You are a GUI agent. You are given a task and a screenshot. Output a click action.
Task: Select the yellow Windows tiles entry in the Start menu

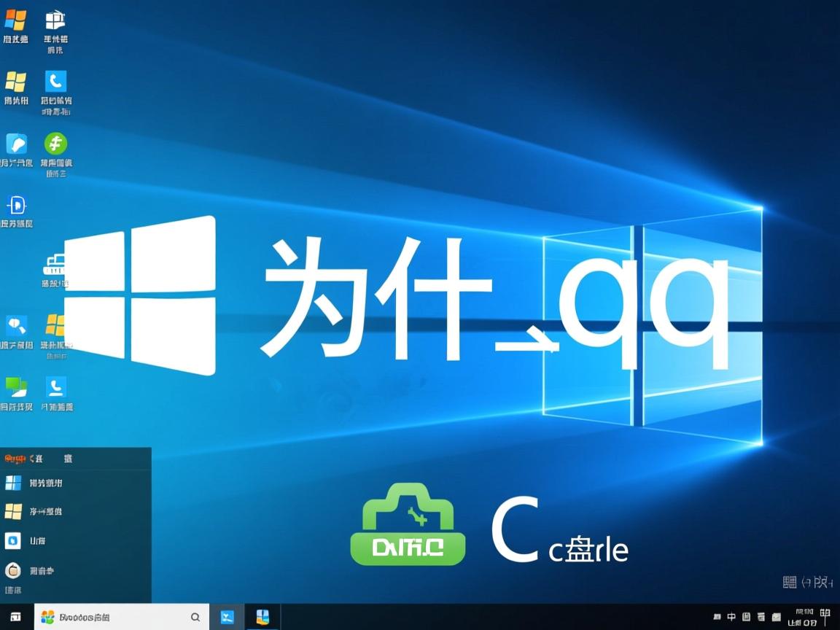pos(15,512)
